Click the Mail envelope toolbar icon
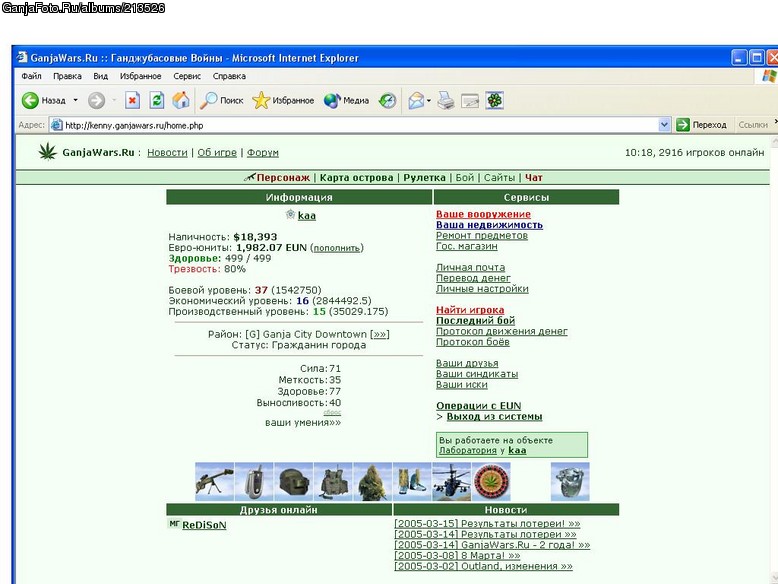The width and height of the screenshot is (778, 584). tap(416, 100)
